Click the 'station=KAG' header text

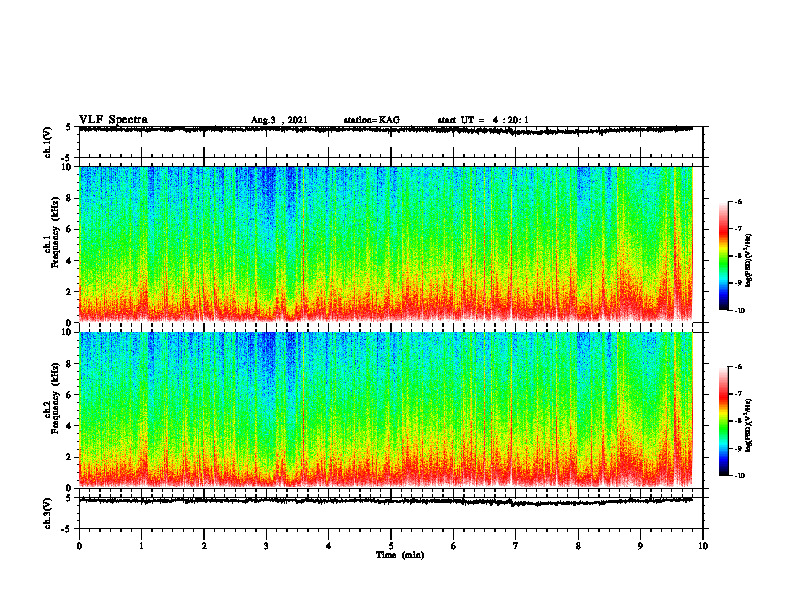372,120
